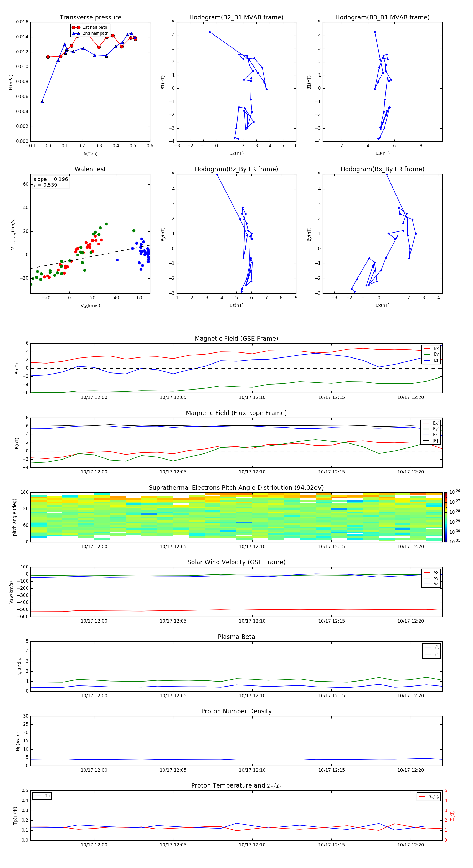473x868 pixels.
Task: Click 'Hodogram(Bz_By FR frame)' title
Action: point(236,169)
